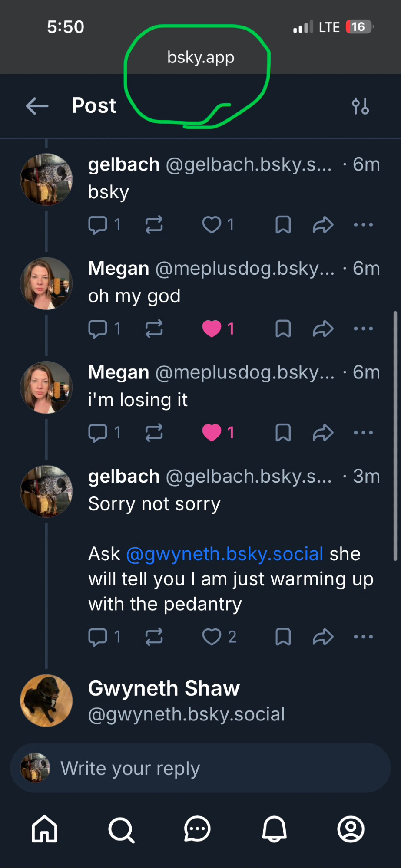Tap the "Write your reply" field
This screenshot has width=401, height=868.
(x=200, y=768)
